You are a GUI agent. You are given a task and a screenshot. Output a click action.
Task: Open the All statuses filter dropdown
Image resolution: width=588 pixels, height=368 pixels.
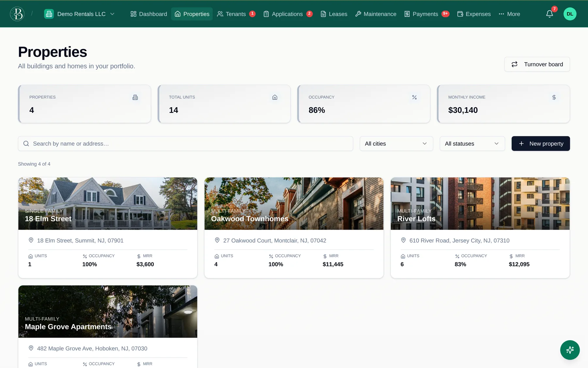tap(472, 144)
